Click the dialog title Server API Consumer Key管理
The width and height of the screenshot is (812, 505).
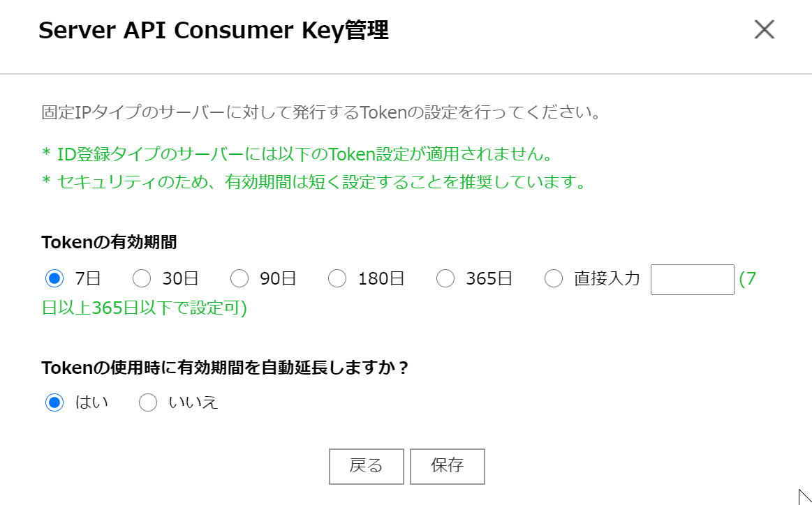(x=214, y=30)
